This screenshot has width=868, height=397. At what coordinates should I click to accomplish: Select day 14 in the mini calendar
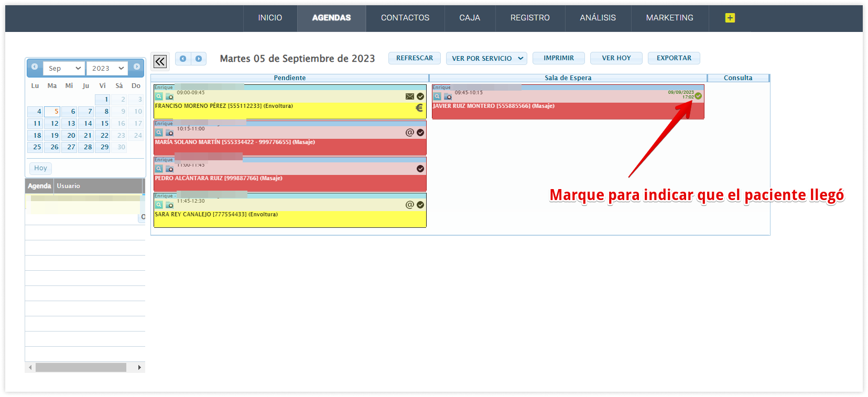[85, 124]
